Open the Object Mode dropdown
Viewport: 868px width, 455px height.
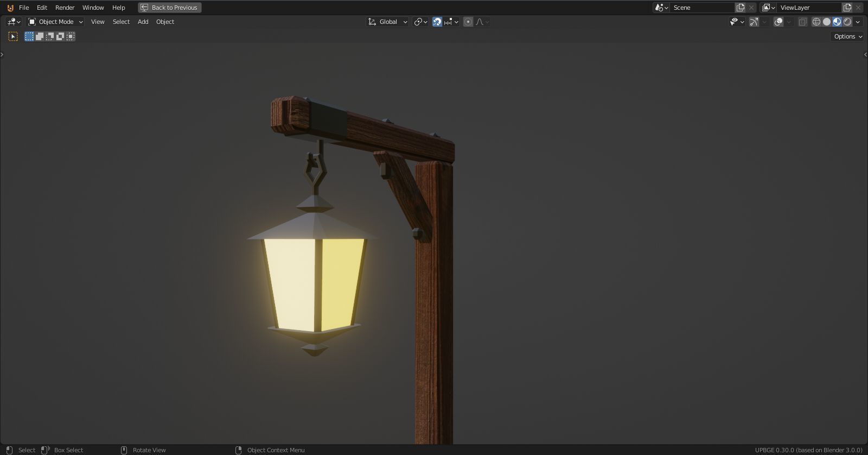(55, 22)
